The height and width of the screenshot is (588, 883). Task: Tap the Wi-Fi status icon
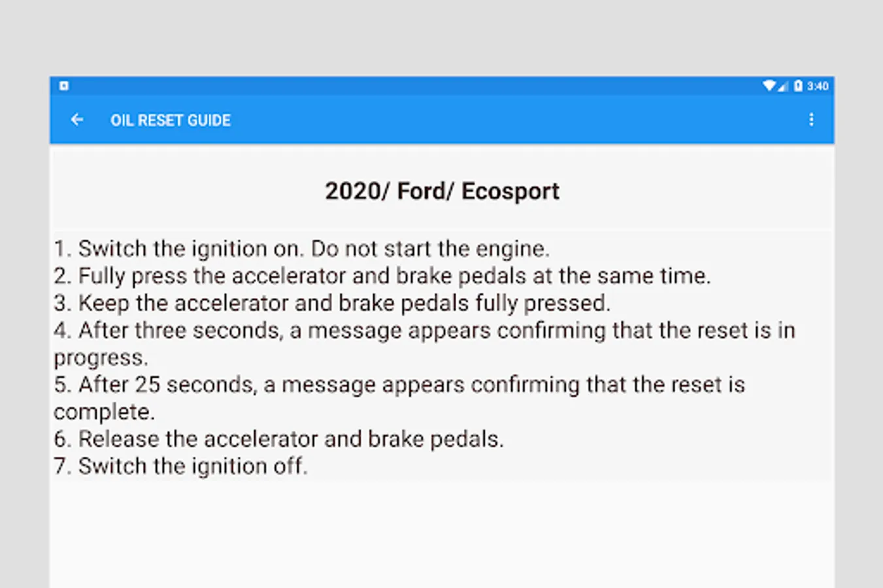[x=769, y=86]
